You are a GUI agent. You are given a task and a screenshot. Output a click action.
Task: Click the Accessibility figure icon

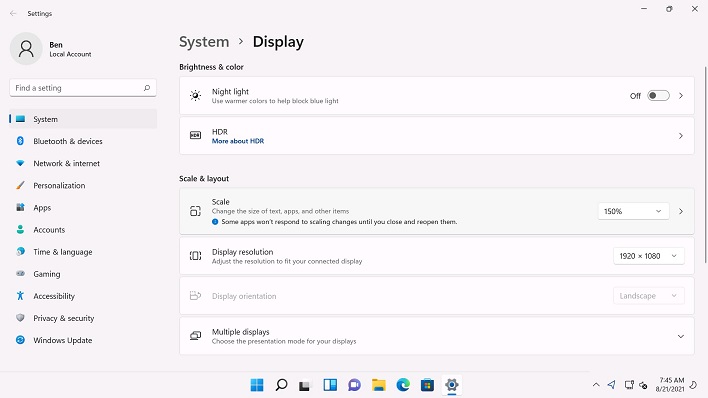(x=20, y=296)
